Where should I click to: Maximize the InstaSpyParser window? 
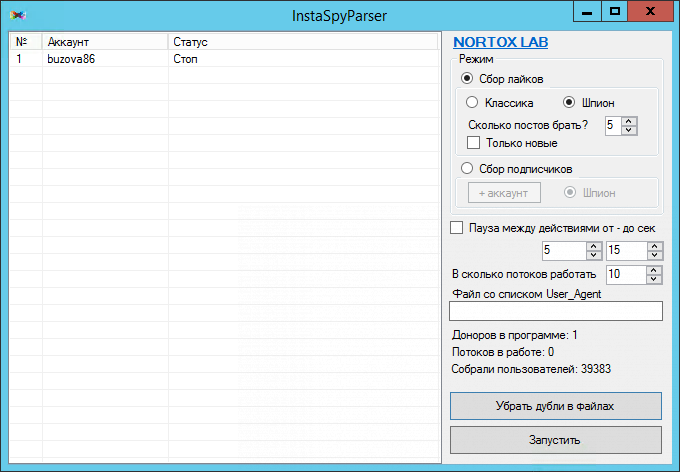[x=615, y=11]
